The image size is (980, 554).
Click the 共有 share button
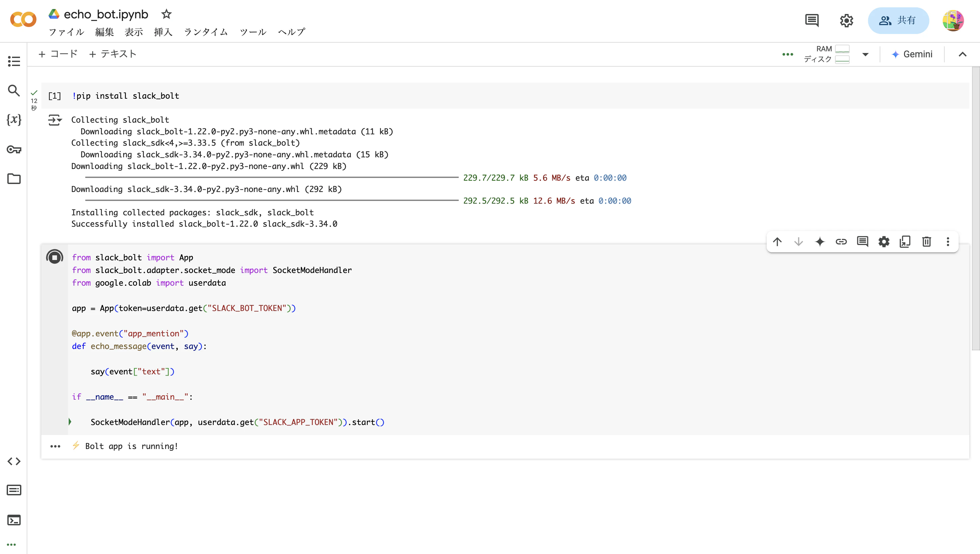pyautogui.click(x=898, y=21)
